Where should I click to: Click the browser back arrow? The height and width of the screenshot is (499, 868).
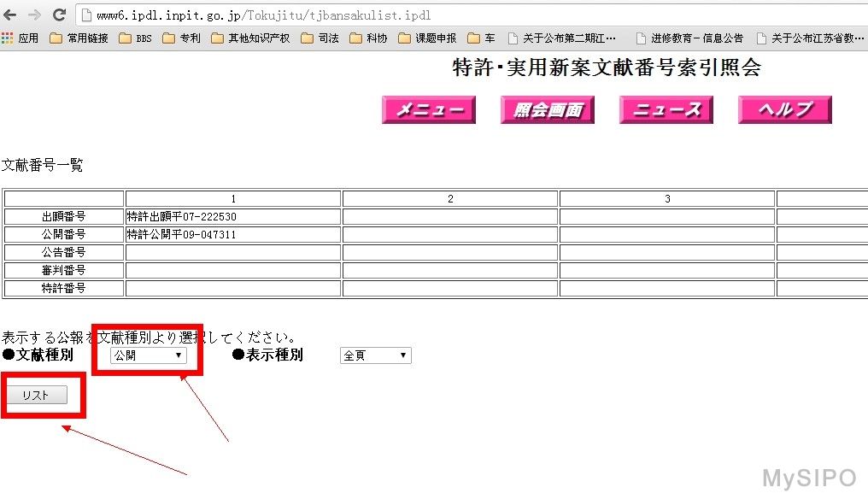(x=10, y=15)
